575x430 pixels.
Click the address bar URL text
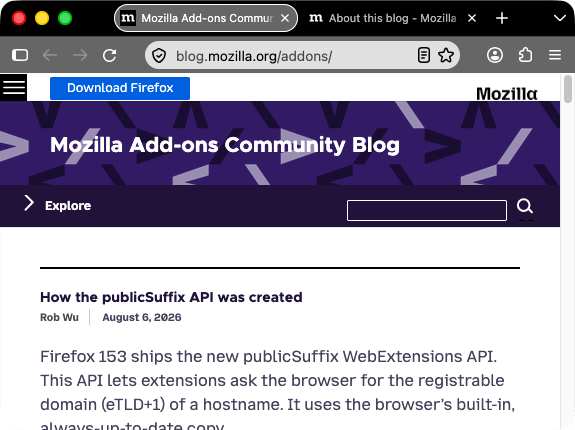pyautogui.click(x=254, y=56)
